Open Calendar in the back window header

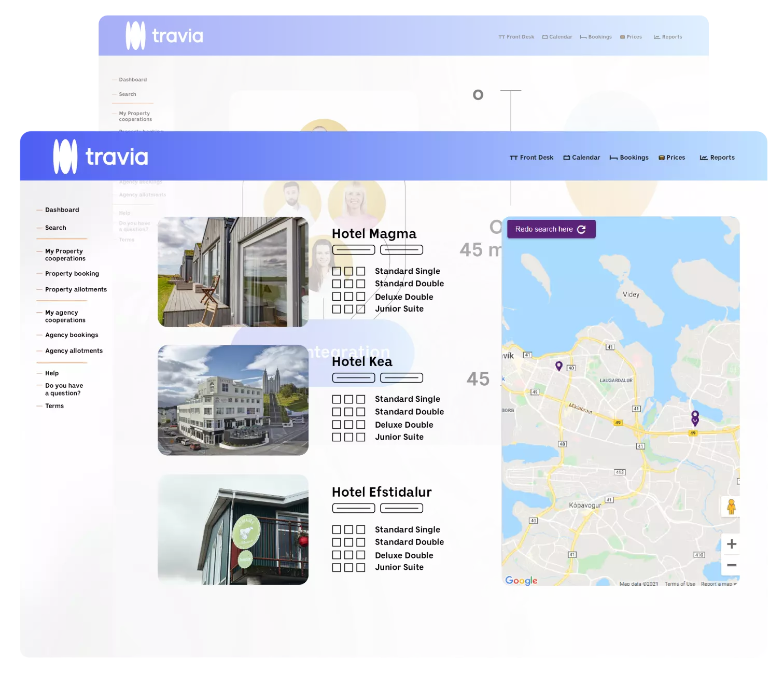557,37
